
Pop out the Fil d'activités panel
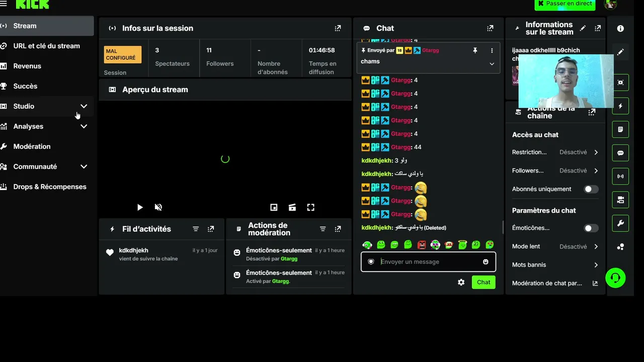pyautogui.click(x=211, y=229)
